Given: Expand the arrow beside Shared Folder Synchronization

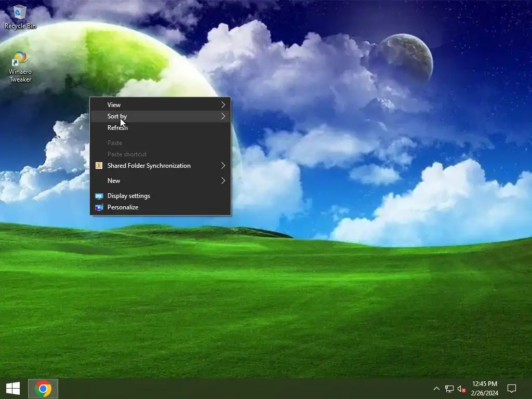Looking at the screenshot, I should (223, 166).
